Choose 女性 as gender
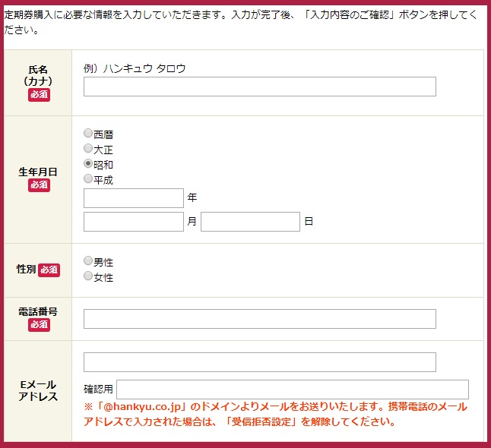The height and width of the screenshot is (448, 491). [x=88, y=276]
